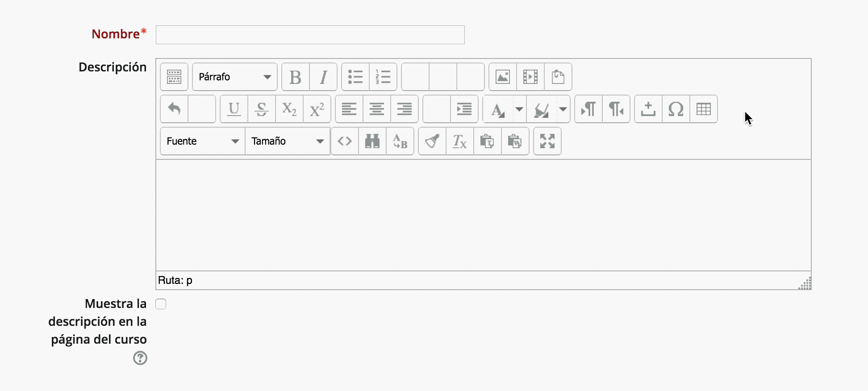Click the Nombre text field

pos(310,35)
